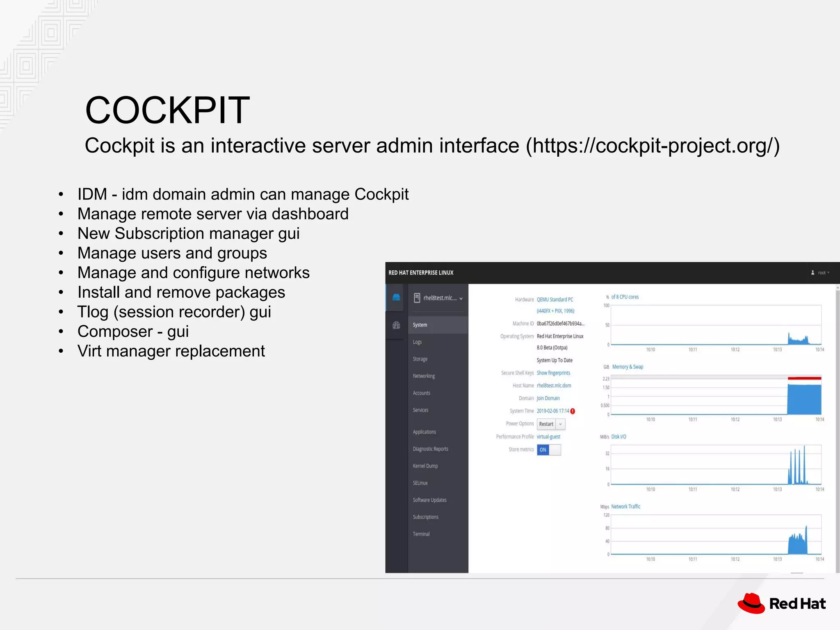Viewport: 840px width, 630px height.
Task: Click the machine ID value 0ba67f26d0ef467b934a
Action: pos(560,324)
